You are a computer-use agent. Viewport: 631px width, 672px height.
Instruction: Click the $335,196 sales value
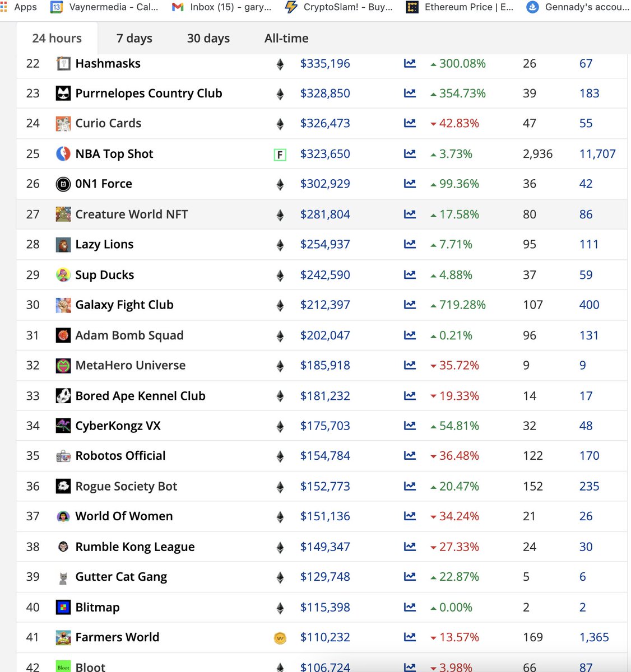click(325, 64)
